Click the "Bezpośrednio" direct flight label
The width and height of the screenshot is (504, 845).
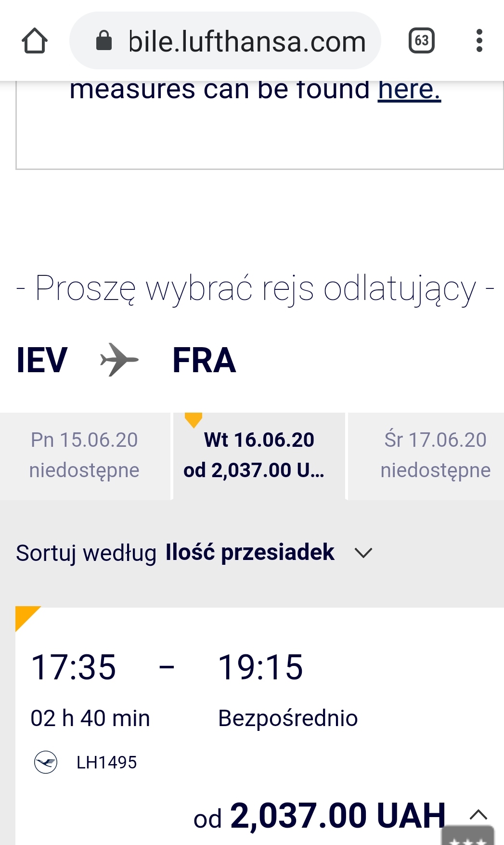[288, 718]
